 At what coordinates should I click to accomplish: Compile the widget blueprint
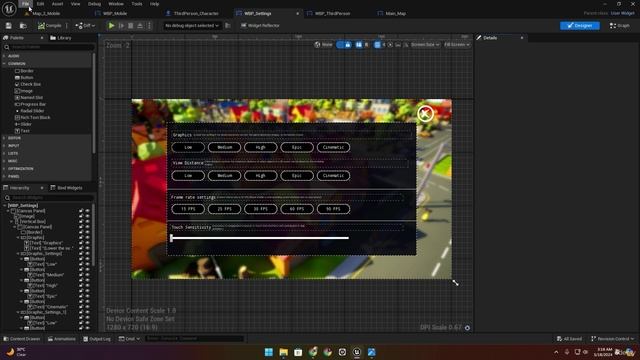point(49,26)
